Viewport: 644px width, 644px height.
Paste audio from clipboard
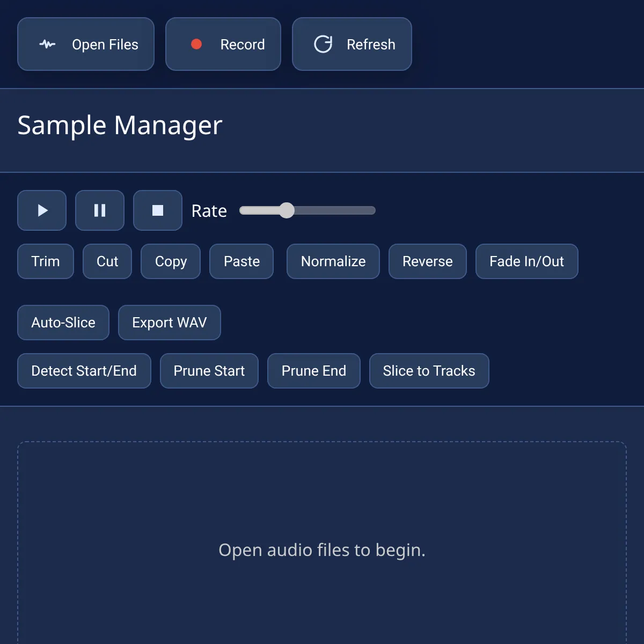pyautogui.click(x=241, y=261)
